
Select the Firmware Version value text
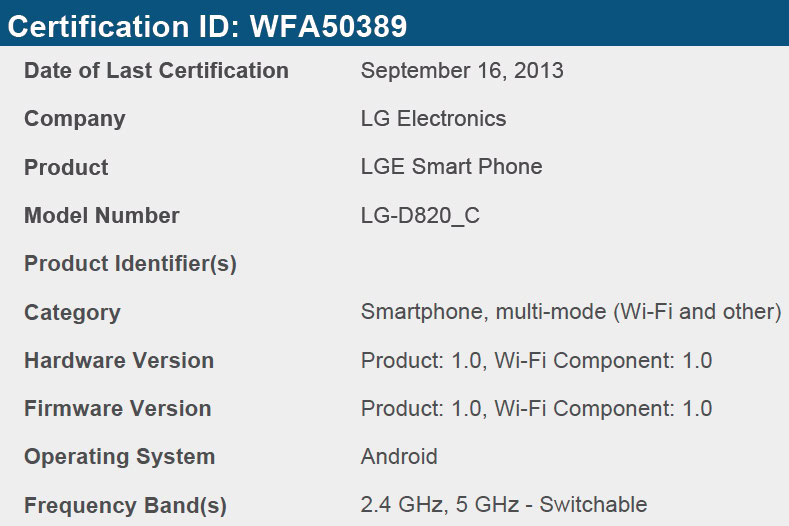pyautogui.click(x=536, y=409)
